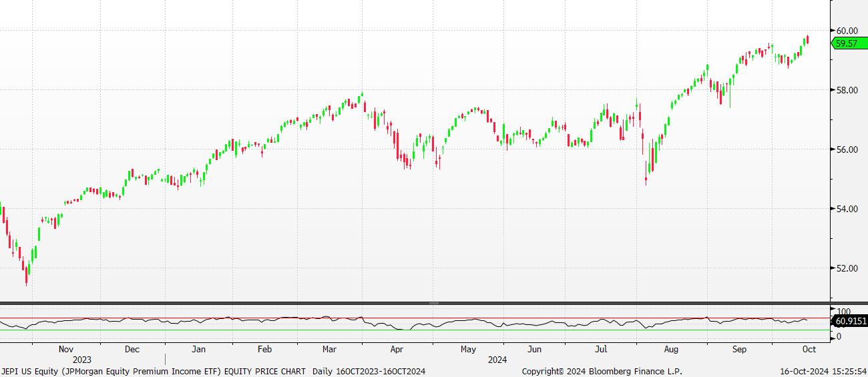Select the Dec month label on time axis
Viewport: 868px width, 377px height.
[132, 349]
